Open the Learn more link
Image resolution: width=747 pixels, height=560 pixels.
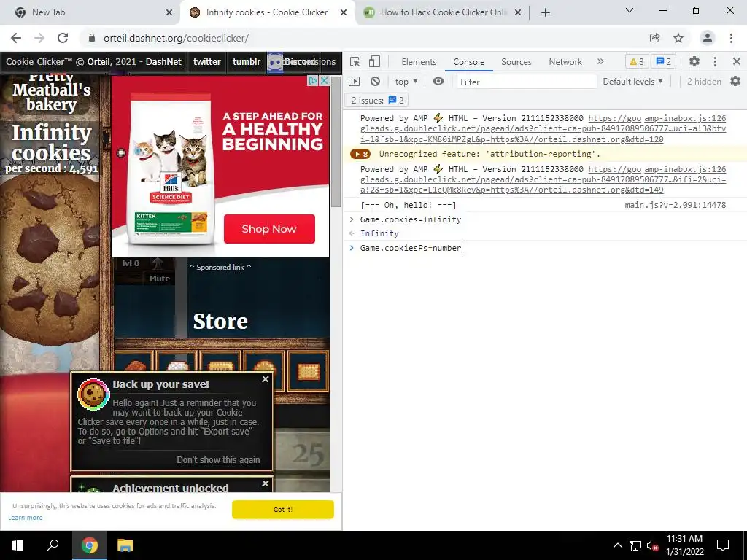click(x=26, y=518)
